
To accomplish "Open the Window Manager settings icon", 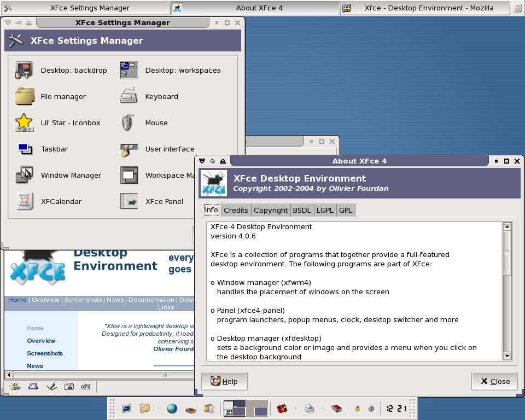I will 24,175.
